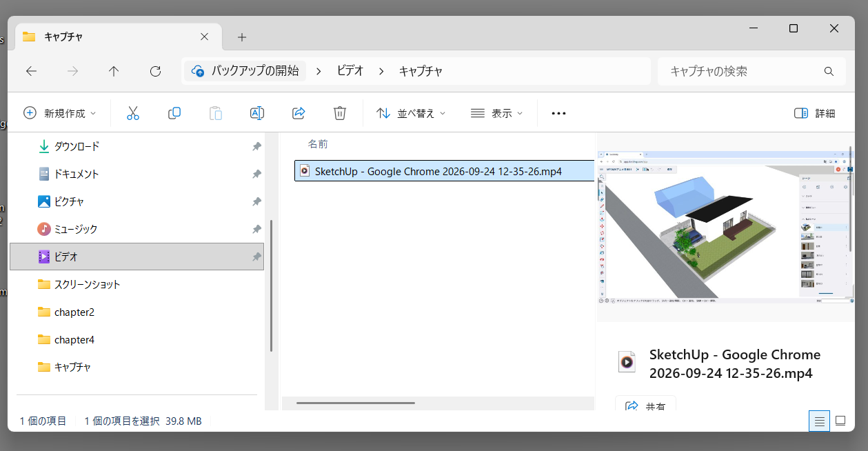Click the Rename icon in toolbar
The image size is (868, 451).
click(257, 113)
